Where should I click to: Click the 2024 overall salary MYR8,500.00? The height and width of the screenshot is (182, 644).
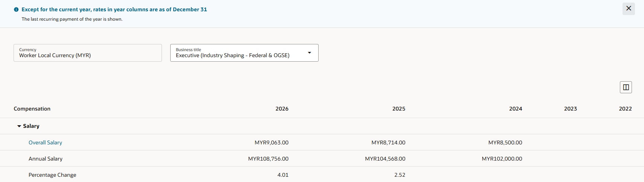(505, 143)
